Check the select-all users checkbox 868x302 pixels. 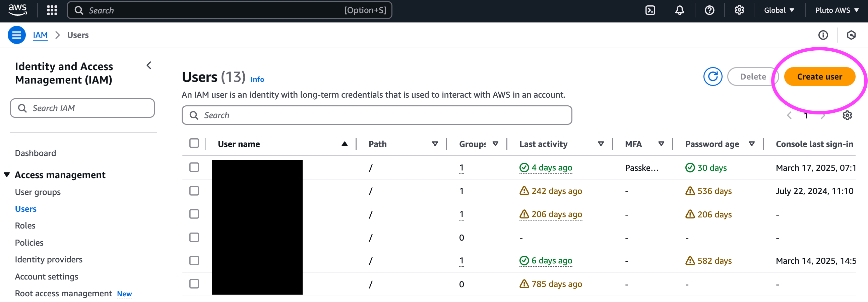[194, 143]
